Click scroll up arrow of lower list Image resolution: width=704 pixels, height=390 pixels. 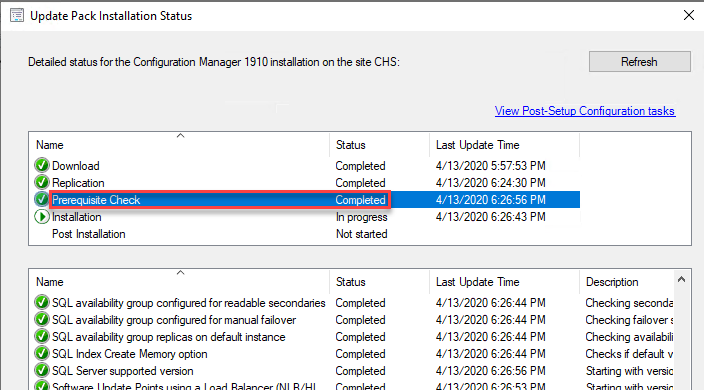coord(682,280)
